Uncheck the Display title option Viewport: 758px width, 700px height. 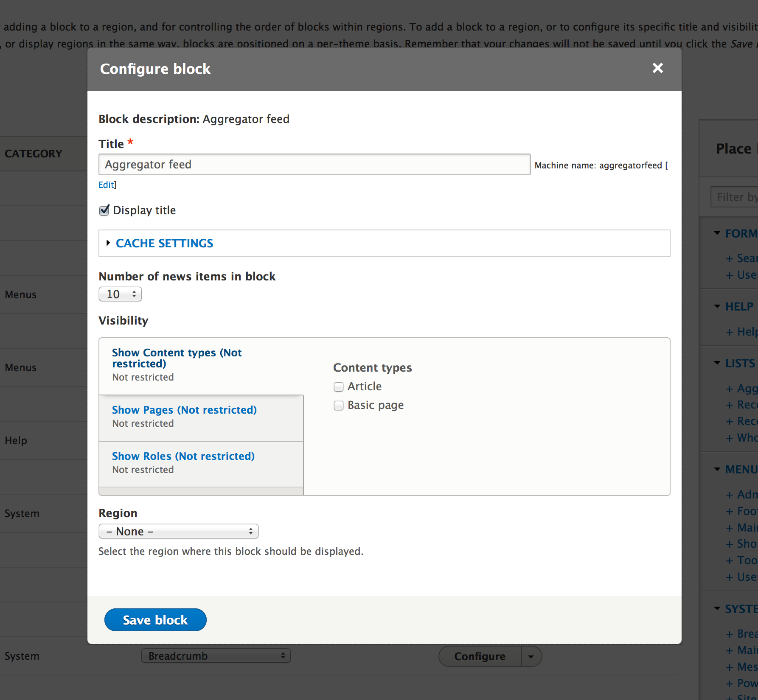pos(104,210)
